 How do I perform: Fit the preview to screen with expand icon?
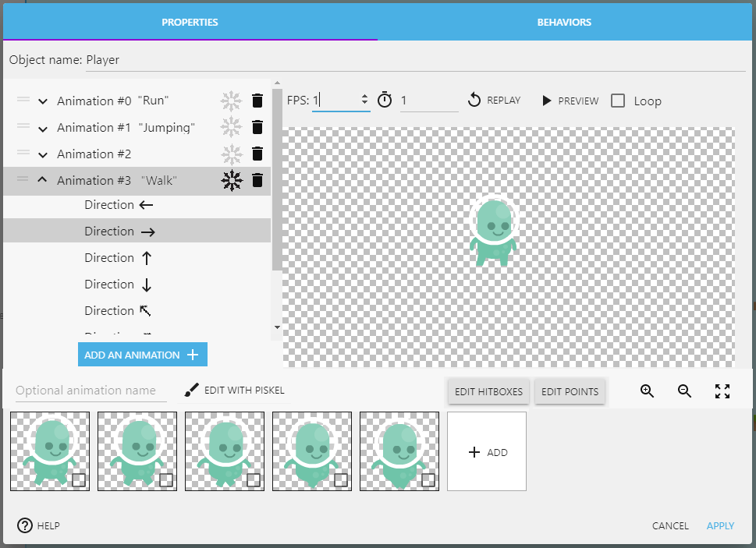(x=722, y=391)
